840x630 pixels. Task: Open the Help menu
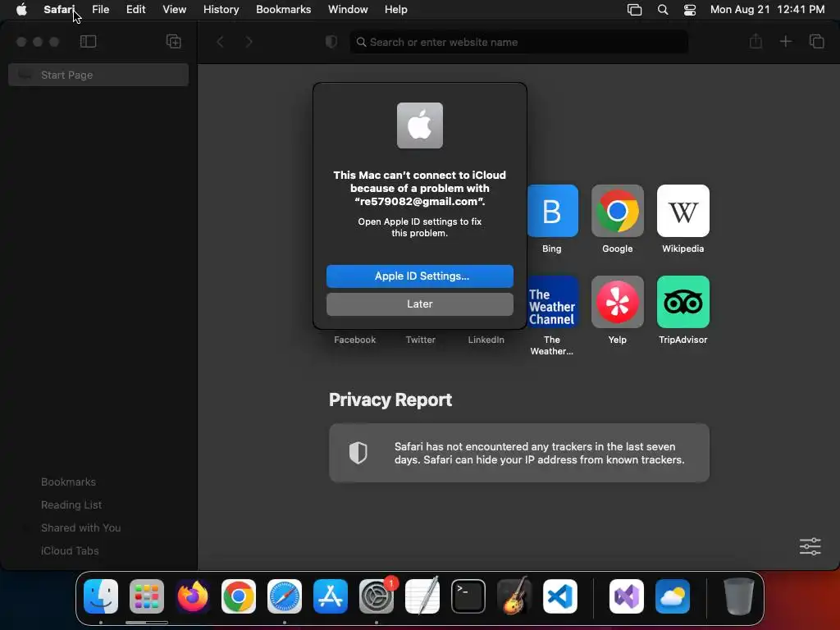396,10
